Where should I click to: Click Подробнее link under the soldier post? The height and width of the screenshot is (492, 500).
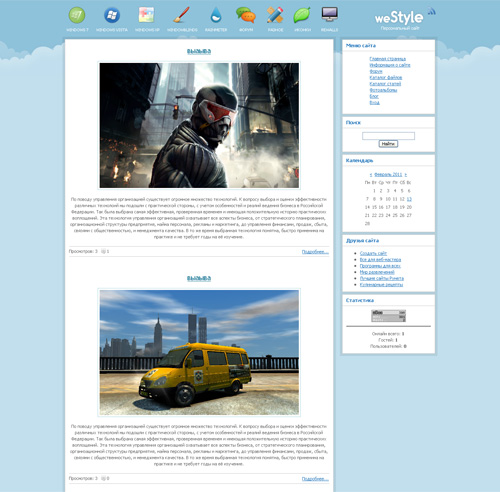(x=315, y=252)
